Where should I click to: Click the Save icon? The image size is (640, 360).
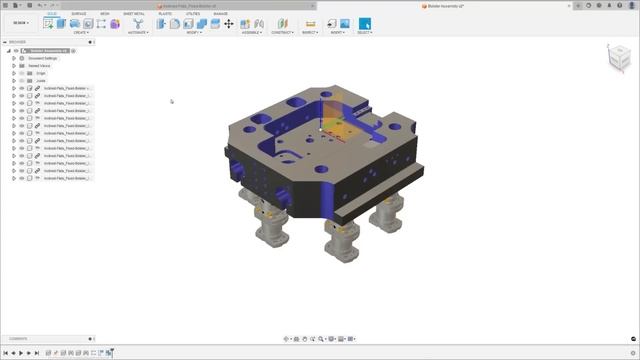(30, 6)
